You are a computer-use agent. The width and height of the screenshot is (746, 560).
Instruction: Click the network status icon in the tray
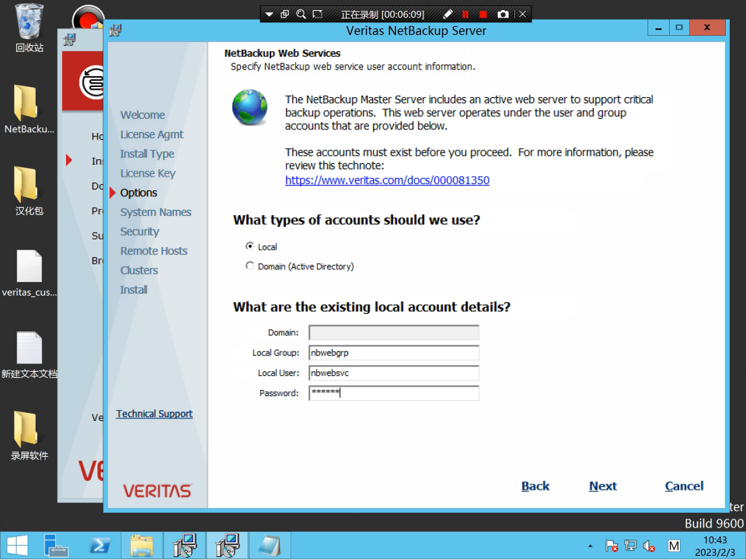pos(630,546)
